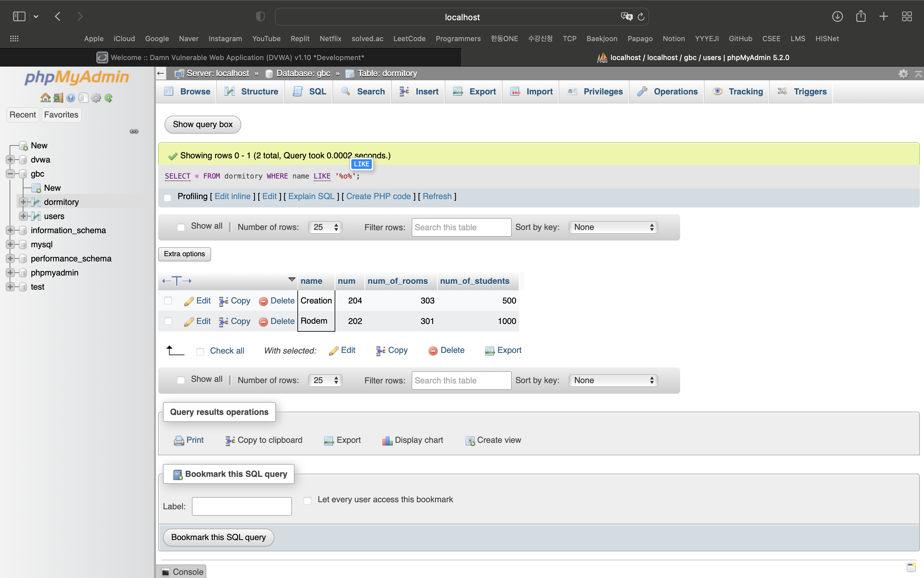Expand the dvwa database tree node

pyautogui.click(x=10, y=159)
